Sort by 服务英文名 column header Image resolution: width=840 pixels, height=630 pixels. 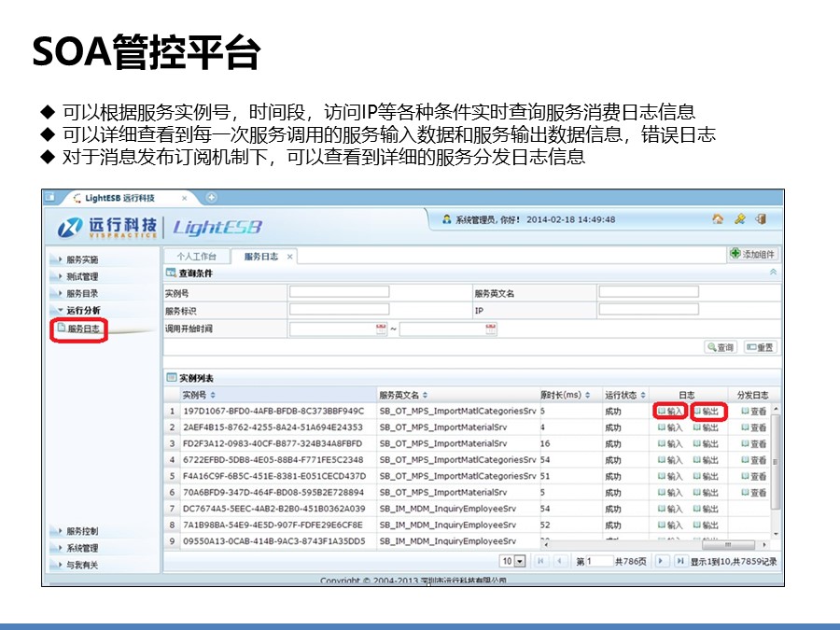coord(403,395)
